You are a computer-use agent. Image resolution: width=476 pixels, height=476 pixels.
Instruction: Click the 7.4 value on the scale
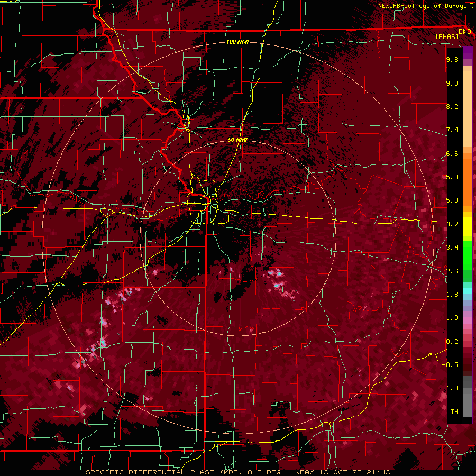(x=452, y=130)
